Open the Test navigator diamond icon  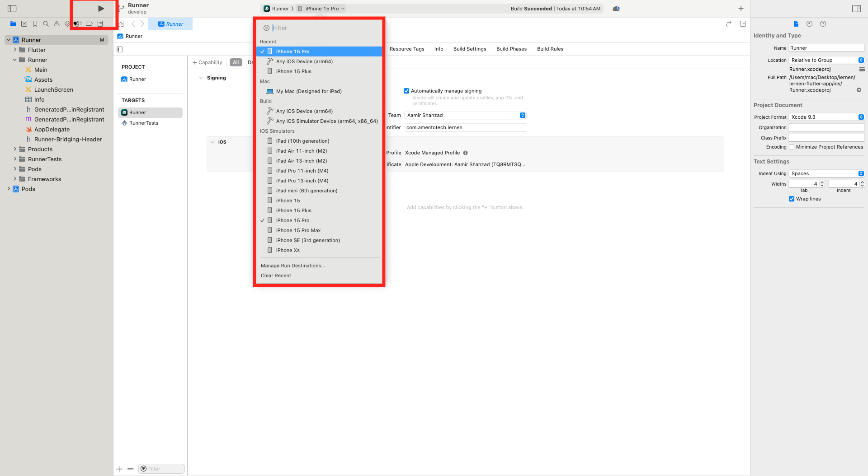point(67,23)
